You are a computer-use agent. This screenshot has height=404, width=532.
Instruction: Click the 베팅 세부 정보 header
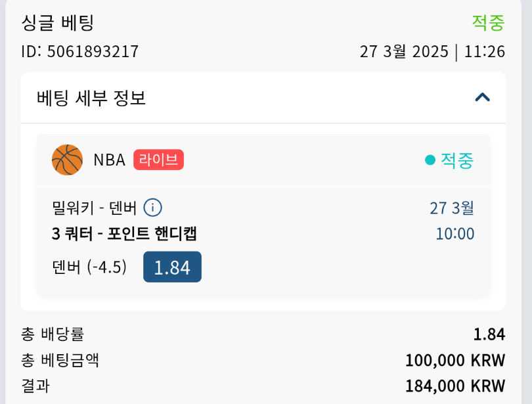[91, 98]
